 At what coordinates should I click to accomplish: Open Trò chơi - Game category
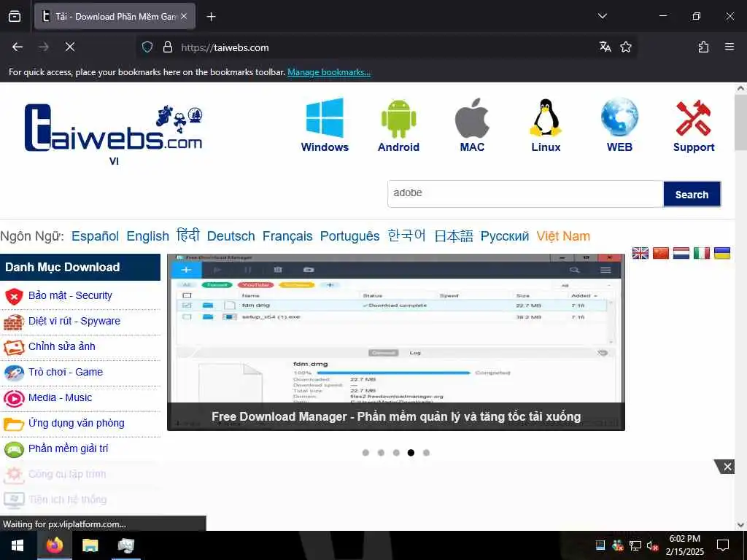[65, 372]
